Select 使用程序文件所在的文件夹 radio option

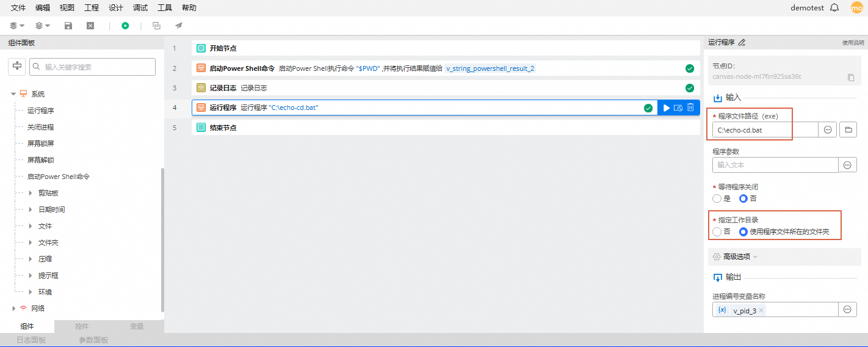tap(743, 232)
